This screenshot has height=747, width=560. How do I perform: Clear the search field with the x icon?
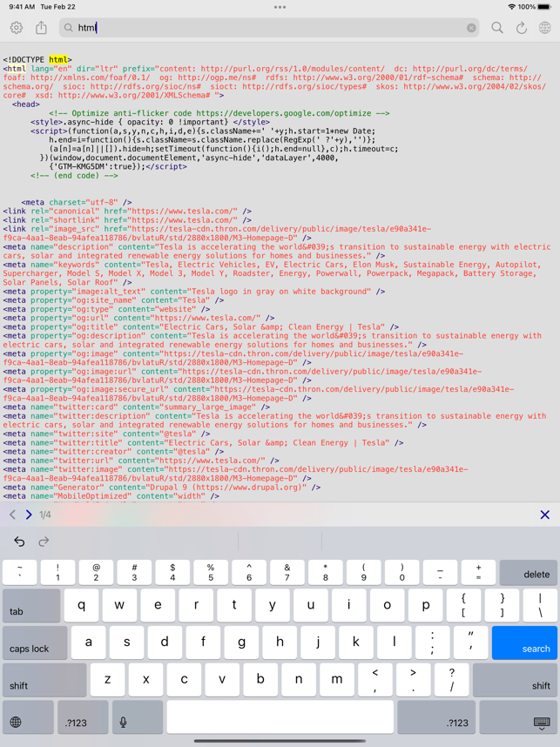coord(471,28)
